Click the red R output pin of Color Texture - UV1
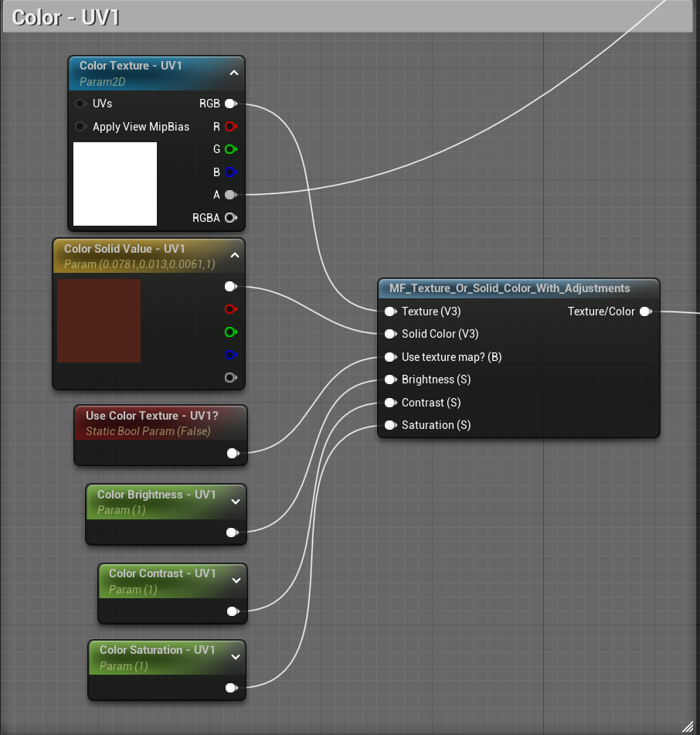 point(230,127)
